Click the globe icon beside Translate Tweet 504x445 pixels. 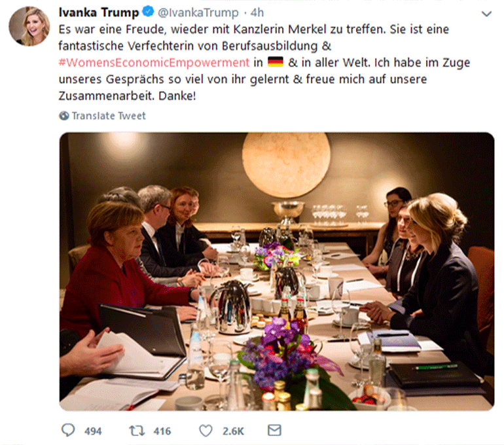point(63,116)
